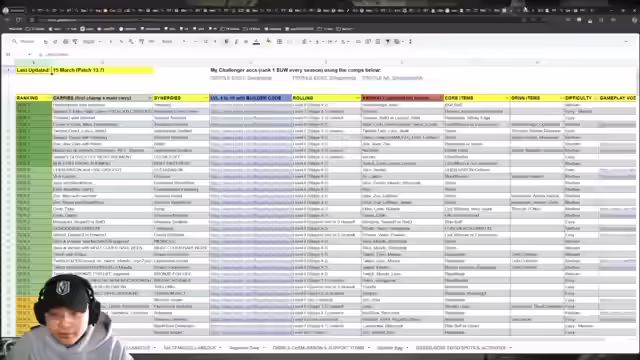Undo the last spreadsheet action

(45, 42)
